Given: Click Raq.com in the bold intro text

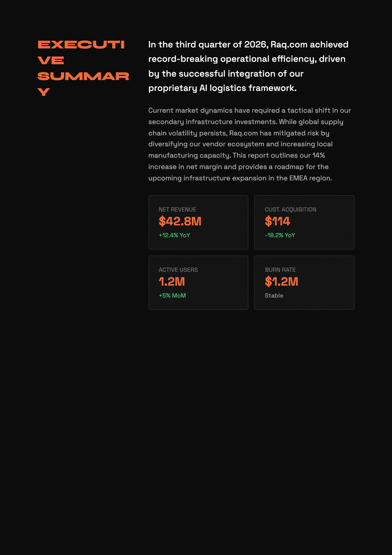Looking at the screenshot, I should [289, 45].
